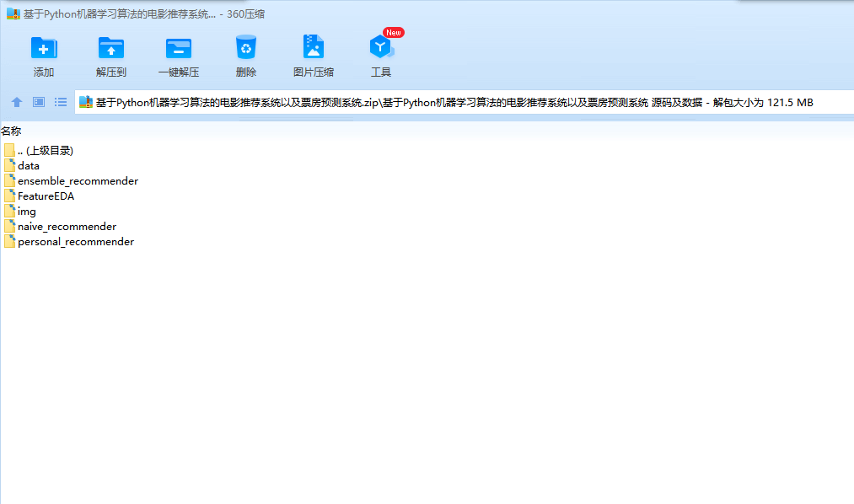The width and height of the screenshot is (854, 504).
Task: Click the archive icon in the path bar
Action: coord(86,102)
